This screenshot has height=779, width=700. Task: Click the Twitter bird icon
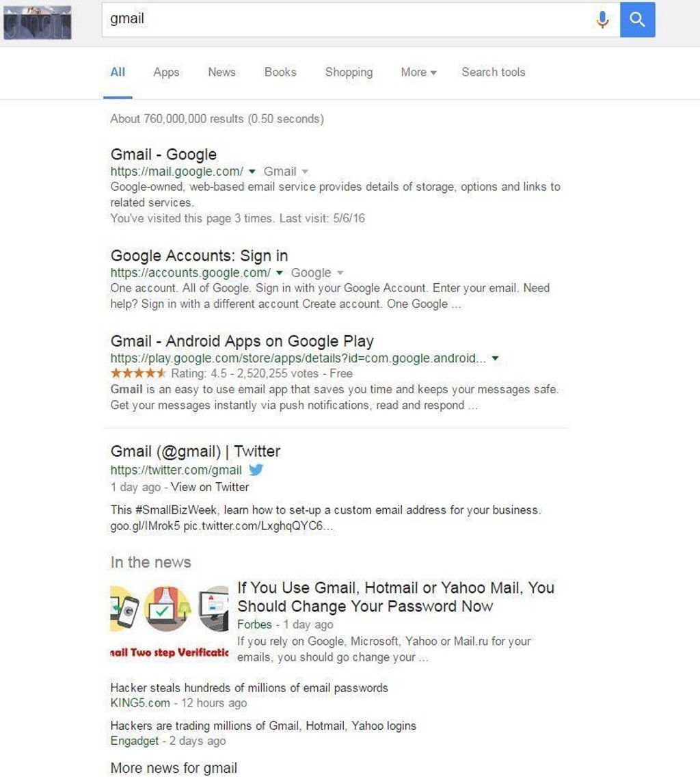click(x=256, y=470)
